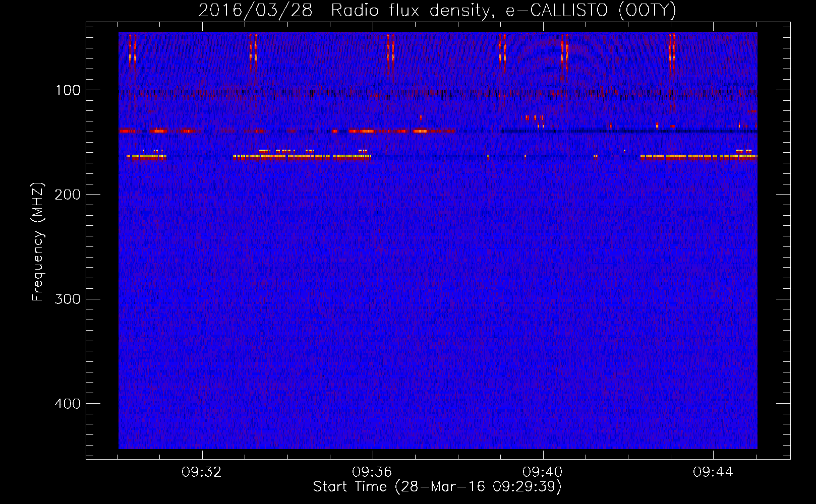Click the 'Start Time (28-Mar-16 09:29:39)' label
Image resolution: width=816 pixels, height=504 pixels.
(437, 487)
